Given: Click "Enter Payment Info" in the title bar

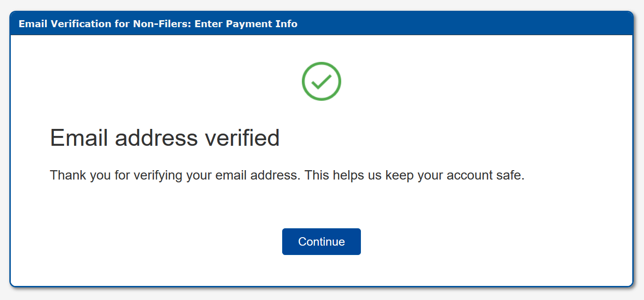Looking at the screenshot, I should click(x=246, y=24).
